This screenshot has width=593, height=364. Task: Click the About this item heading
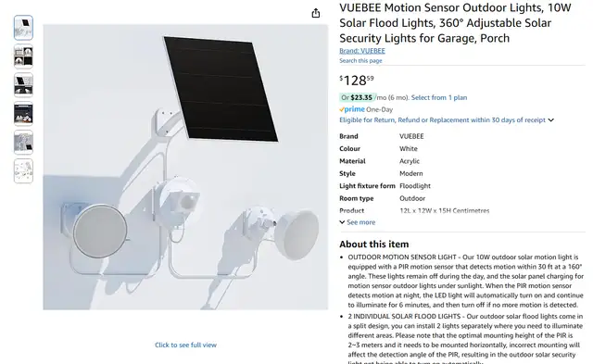(374, 245)
